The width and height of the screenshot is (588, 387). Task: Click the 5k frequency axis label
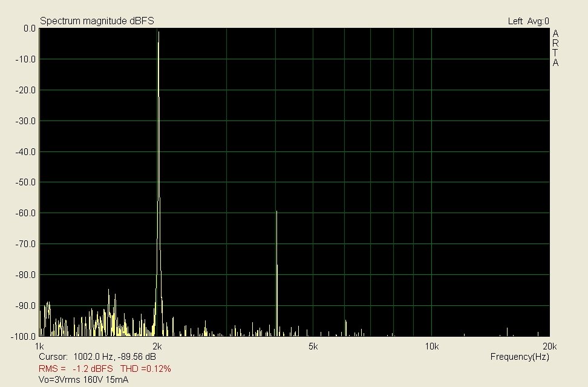(x=313, y=346)
